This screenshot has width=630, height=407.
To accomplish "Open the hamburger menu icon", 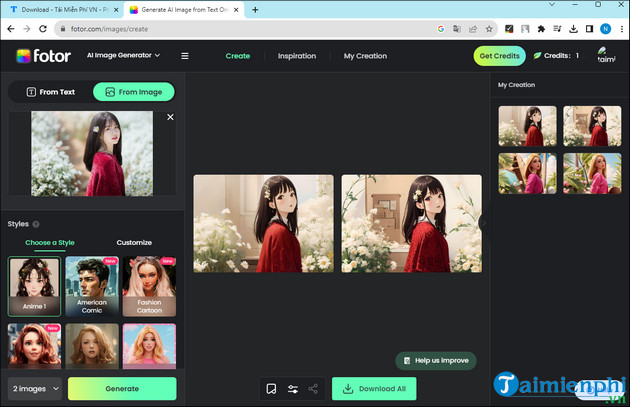I will 185,56.
